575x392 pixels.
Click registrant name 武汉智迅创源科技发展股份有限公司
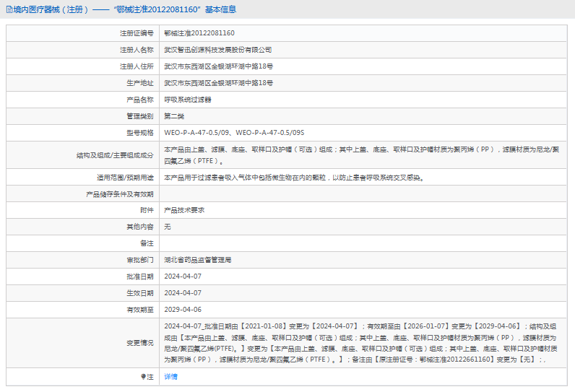click(x=218, y=50)
